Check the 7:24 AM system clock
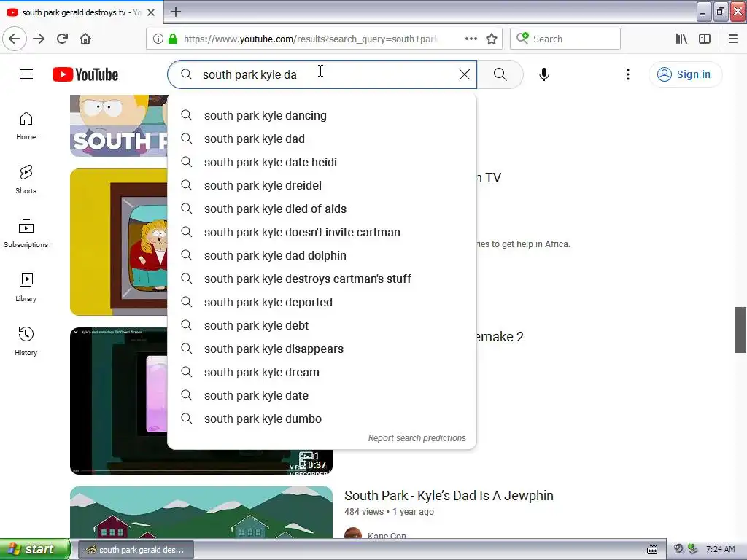Screen dimensions: 747x560 720,549
